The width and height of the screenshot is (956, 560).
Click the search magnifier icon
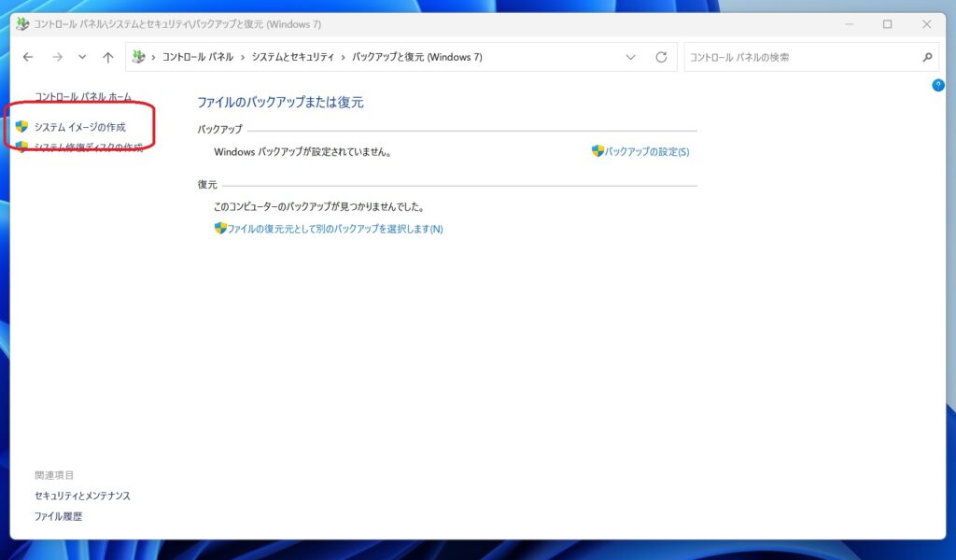click(927, 57)
